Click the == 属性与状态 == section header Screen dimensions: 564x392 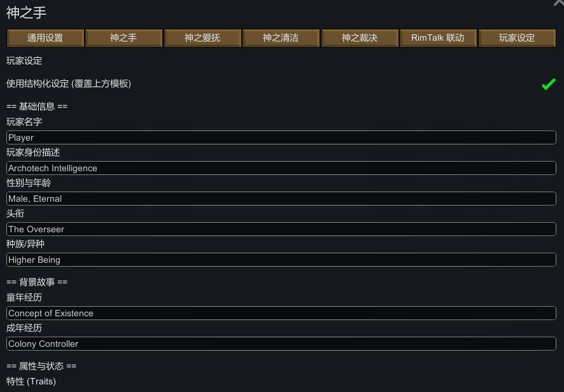[x=41, y=366]
